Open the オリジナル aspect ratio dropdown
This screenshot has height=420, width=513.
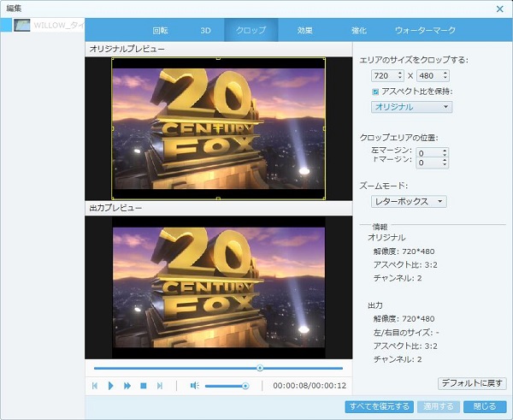coord(411,107)
